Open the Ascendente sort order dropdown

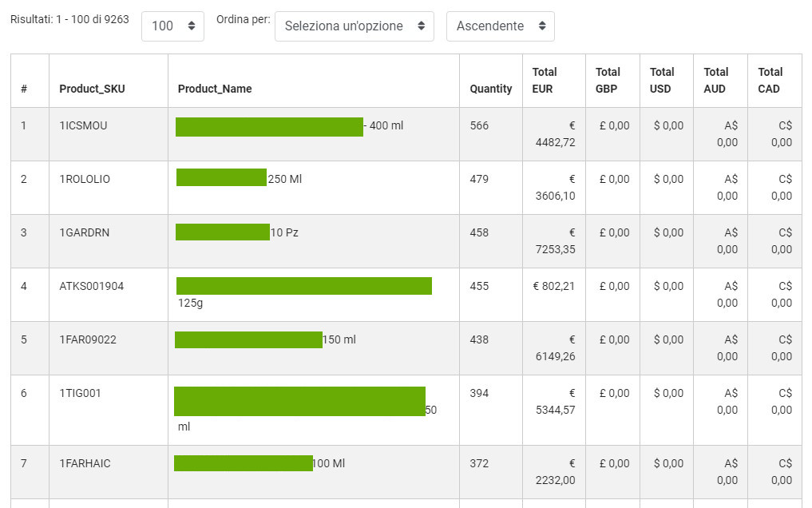[x=500, y=26]
